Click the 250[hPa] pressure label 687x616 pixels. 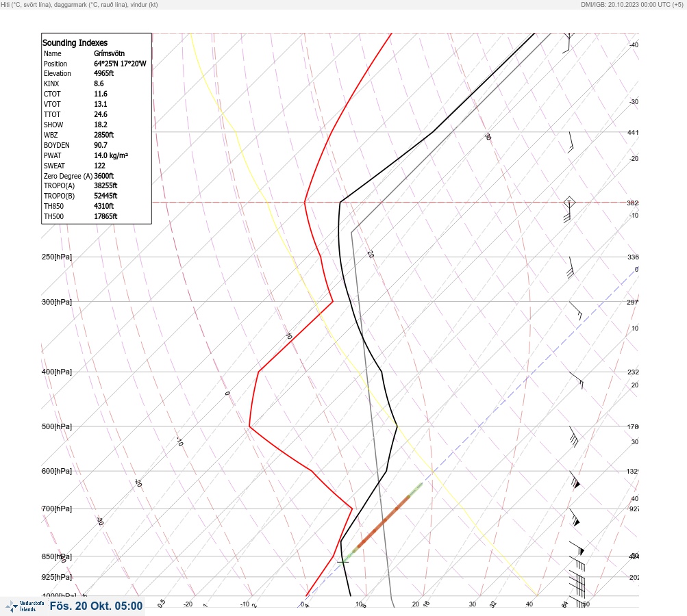coord(57,257)
